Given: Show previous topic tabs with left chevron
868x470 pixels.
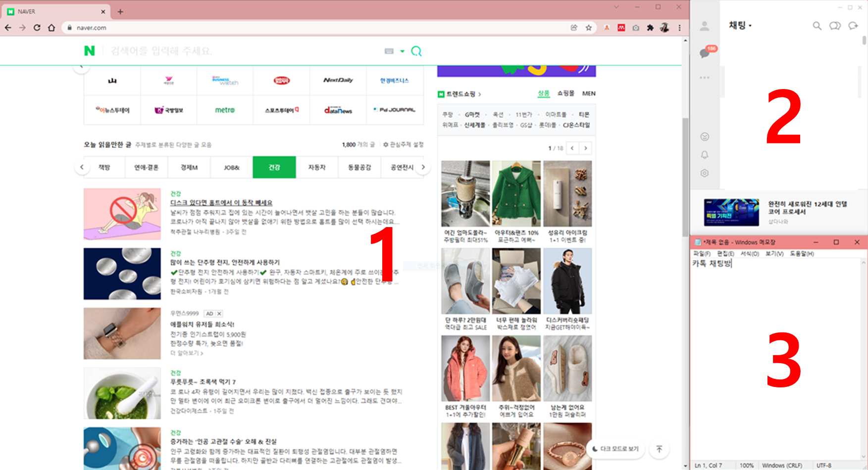Looking at the screenshot, I should point(82,167).
